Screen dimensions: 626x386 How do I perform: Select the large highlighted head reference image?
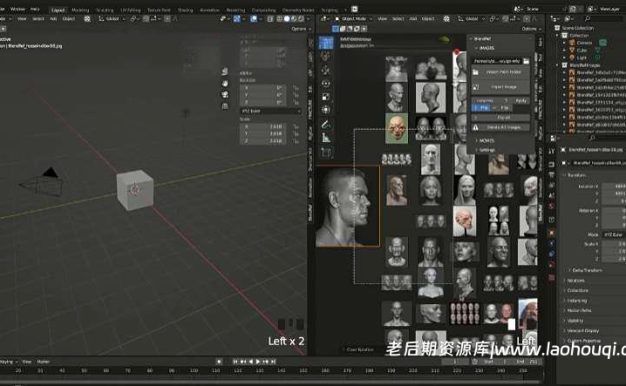[x=348, y=206]
